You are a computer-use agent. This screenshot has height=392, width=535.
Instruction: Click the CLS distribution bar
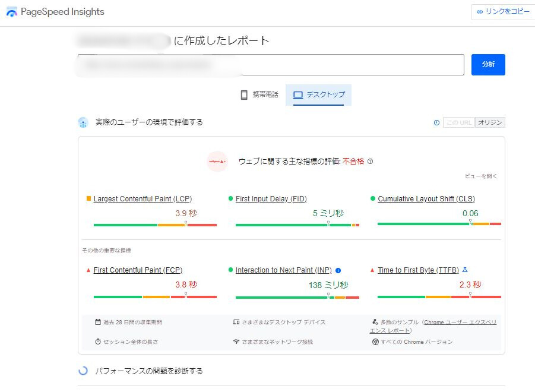(x=439, y=224)
